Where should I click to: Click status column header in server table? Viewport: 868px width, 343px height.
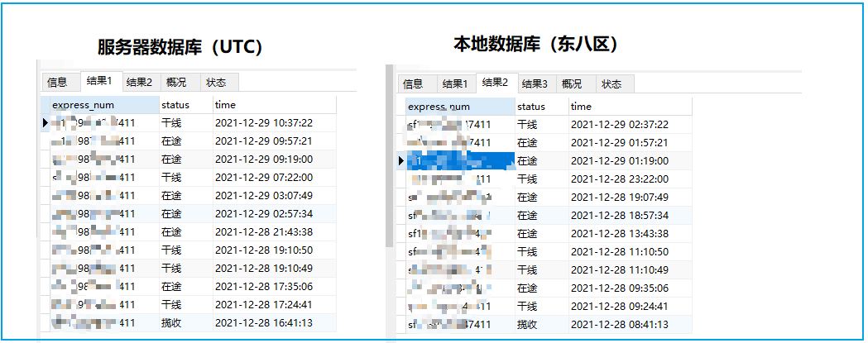click(x=186, y=105)
